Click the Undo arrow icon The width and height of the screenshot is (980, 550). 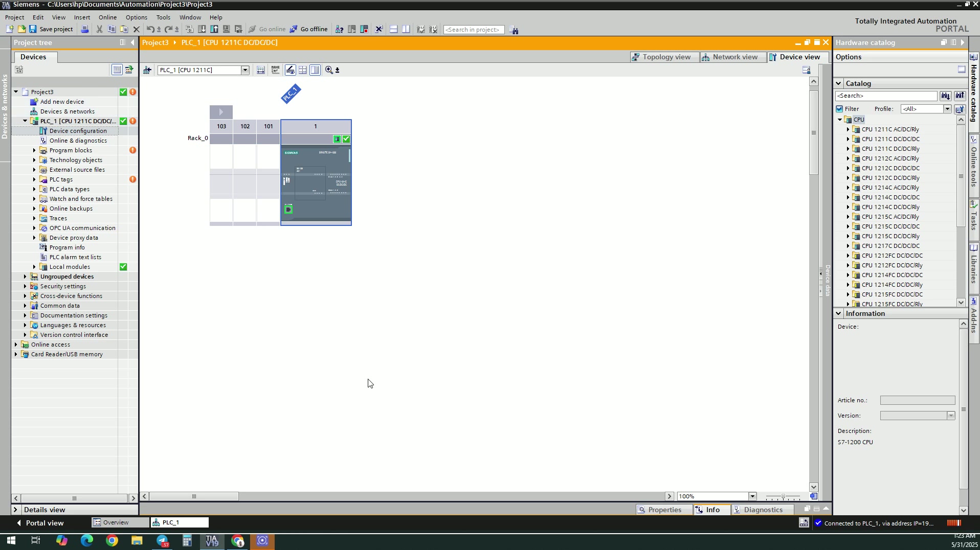point(150,29)
